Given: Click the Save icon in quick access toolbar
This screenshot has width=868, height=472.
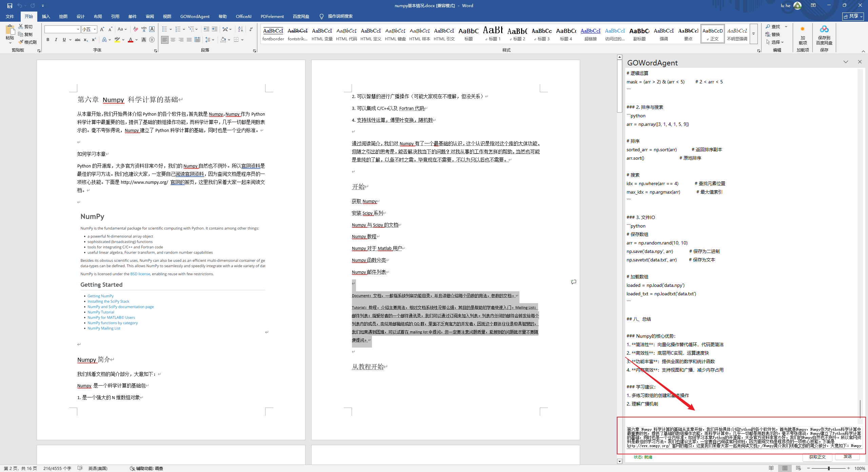Looking at the screenshot, I should 9,5.
